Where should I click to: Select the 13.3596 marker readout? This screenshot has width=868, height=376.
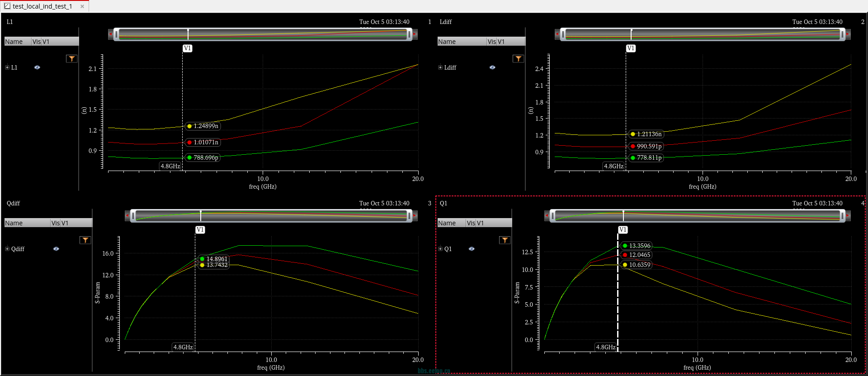[636, 246]
